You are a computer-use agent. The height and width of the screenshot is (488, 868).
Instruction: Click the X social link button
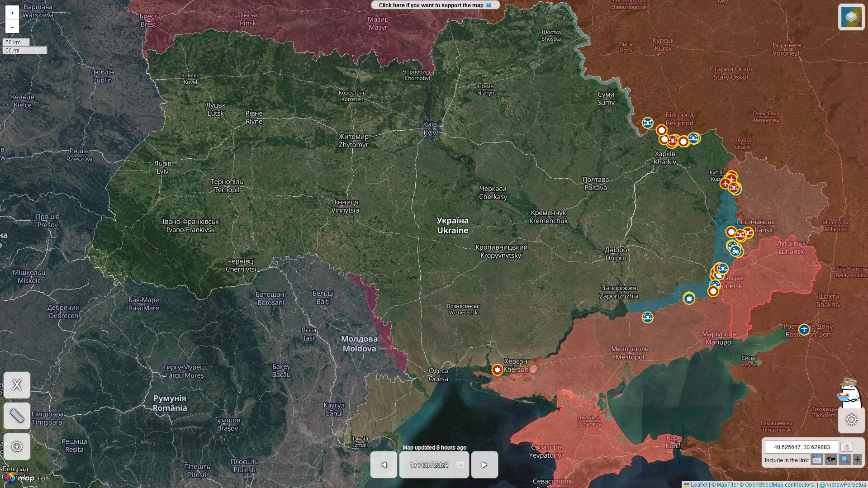tap(17, 385)
